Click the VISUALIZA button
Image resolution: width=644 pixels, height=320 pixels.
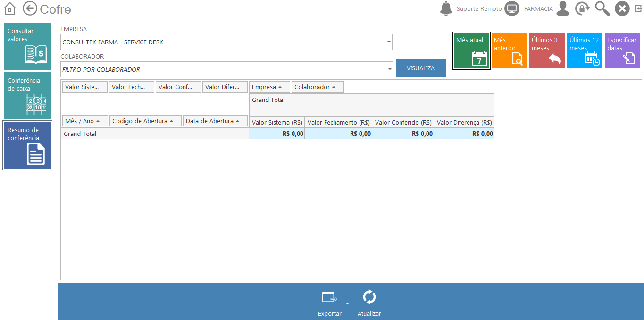click(421, 68)
